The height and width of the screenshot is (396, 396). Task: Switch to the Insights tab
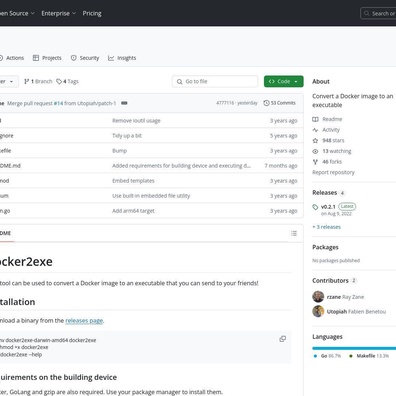122,58
